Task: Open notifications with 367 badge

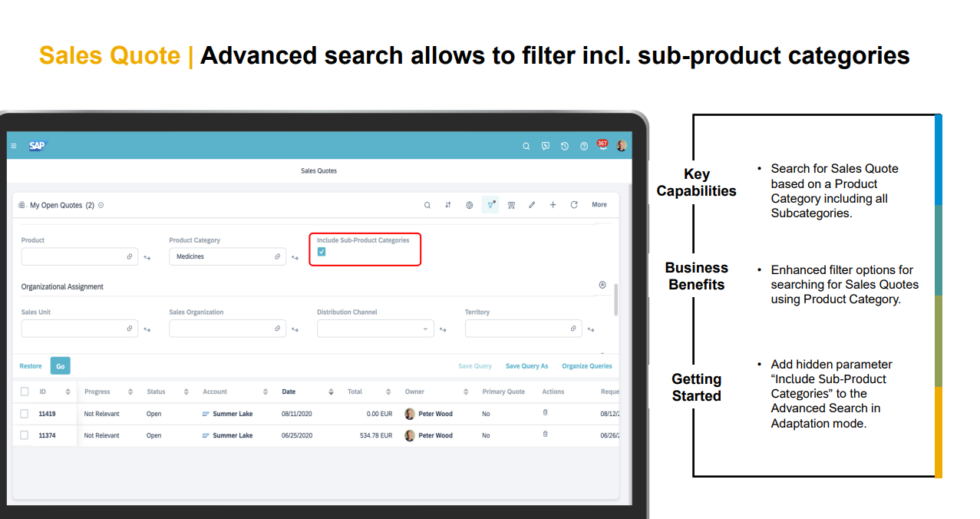Action: pos(602,145)
